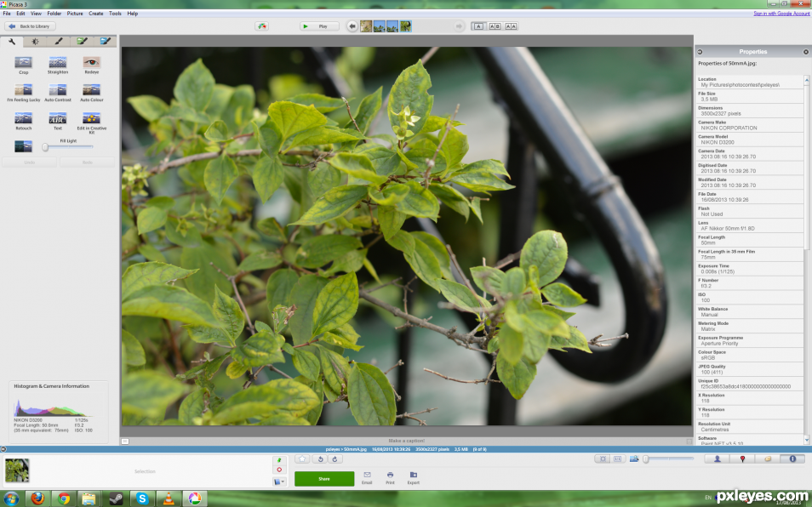Click the Properties panel left header icon
This screenshot has height=507, width=812.
pyautogui.click(x=700, y=52)
